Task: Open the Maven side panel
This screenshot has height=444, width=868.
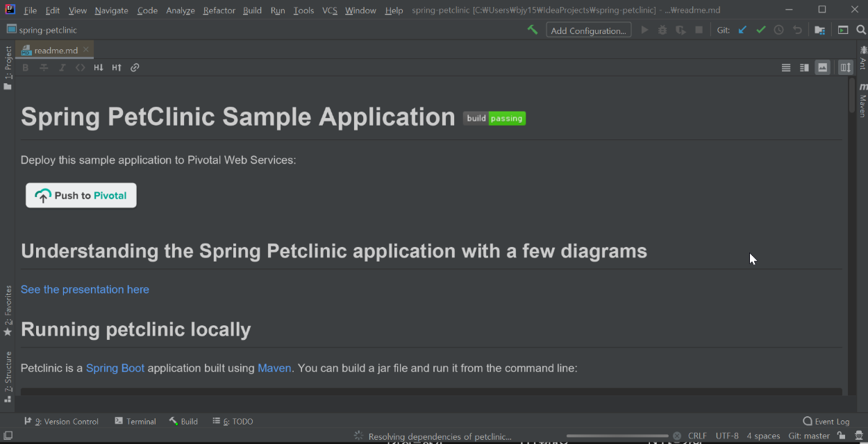Action: pos(862,101)
